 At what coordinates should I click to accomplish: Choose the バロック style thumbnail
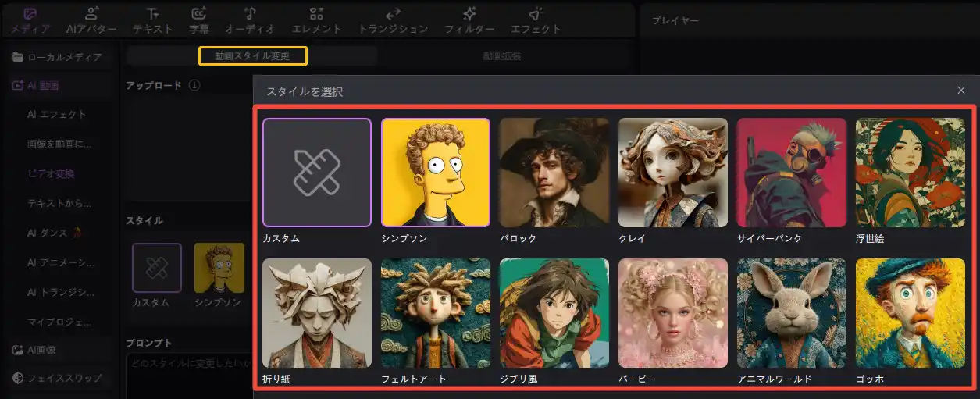click(554, 173)
